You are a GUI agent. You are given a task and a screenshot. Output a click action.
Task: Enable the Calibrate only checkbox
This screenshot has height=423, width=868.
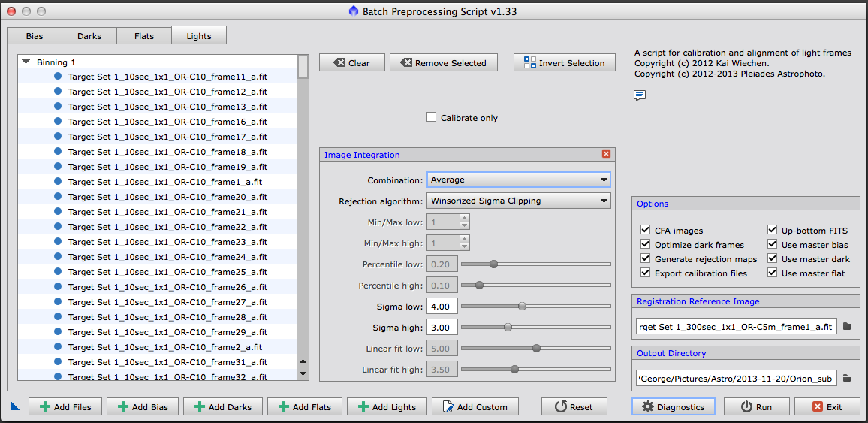pyautogui.click(x=431, y=117)
